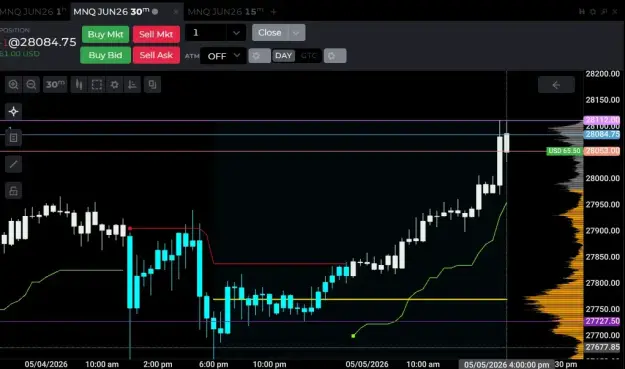Click the 6:00 pm label on time axis
625x369 pixels.
[x=214, y=364]
